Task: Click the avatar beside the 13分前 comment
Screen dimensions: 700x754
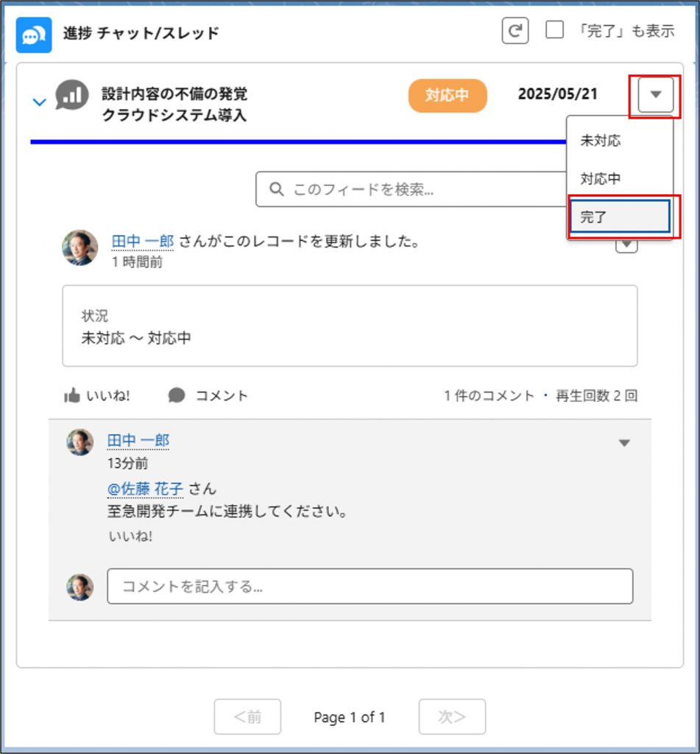Action: point(80,442)
